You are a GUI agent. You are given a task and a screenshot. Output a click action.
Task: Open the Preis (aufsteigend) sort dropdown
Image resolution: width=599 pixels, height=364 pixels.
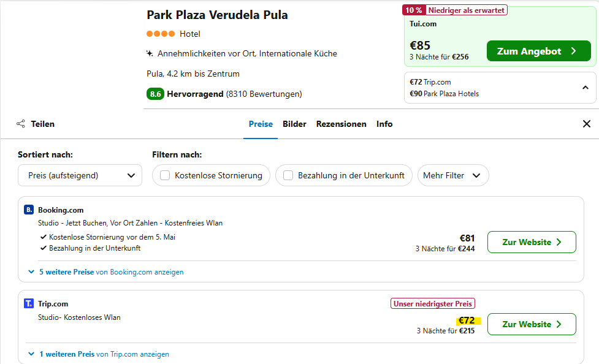coord(80,175)
